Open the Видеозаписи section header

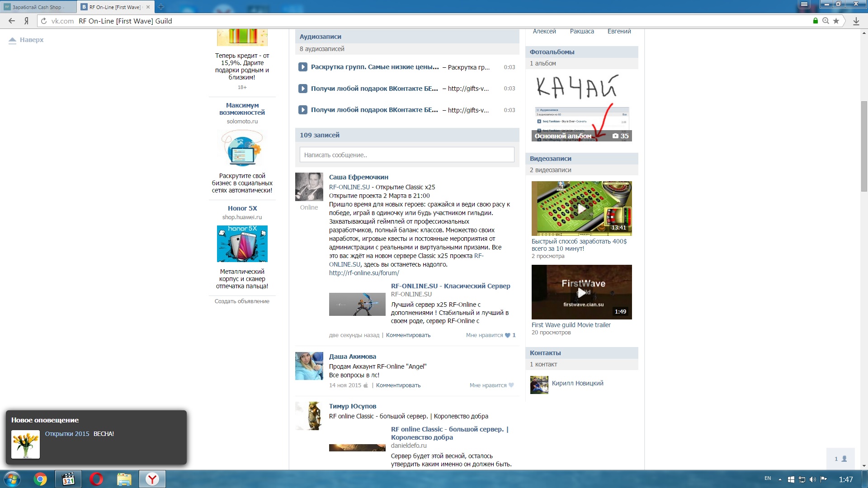pos(551,159)
